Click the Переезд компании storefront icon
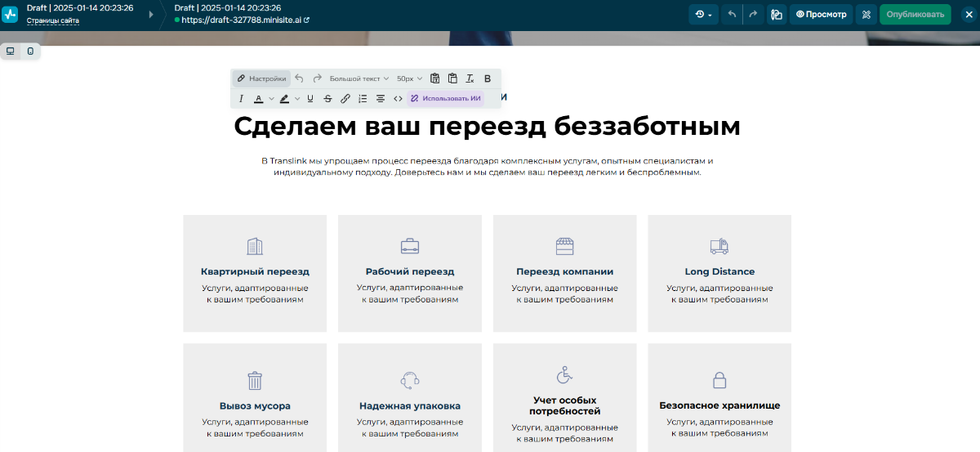The width and height of the screenshot is (980, 452). (565, 246)
